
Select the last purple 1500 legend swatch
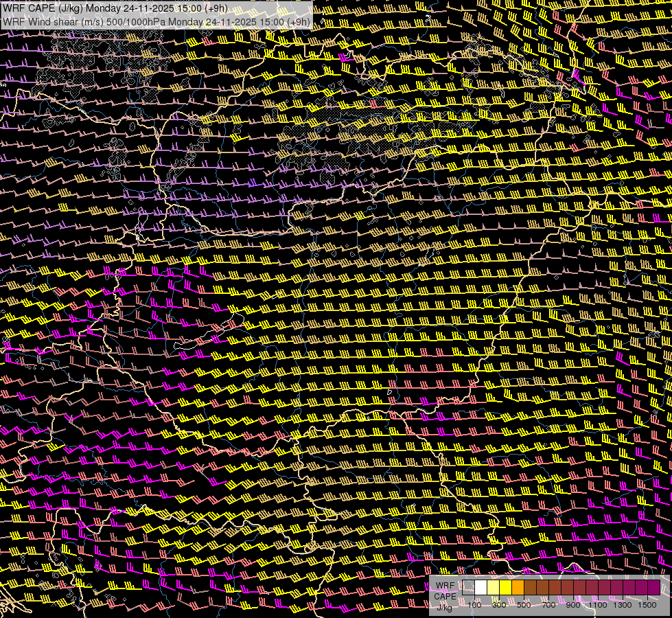point(654,588)
